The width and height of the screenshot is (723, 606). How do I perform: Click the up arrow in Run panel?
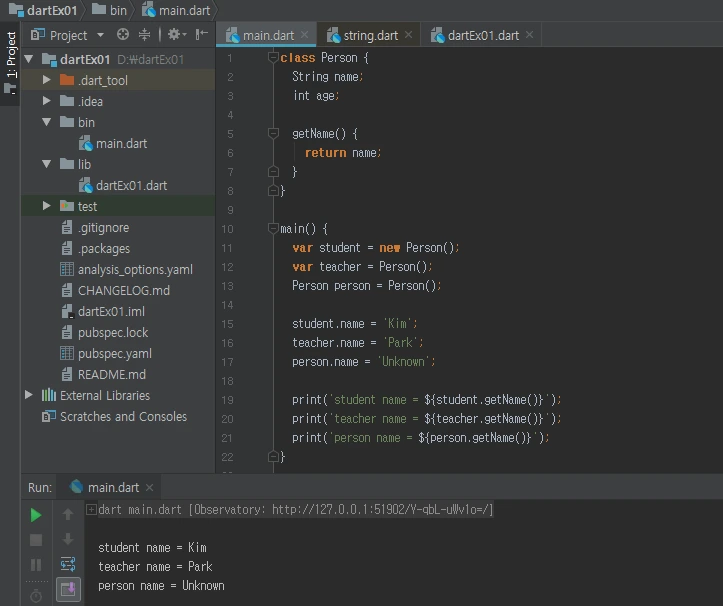tap(68, 515)
